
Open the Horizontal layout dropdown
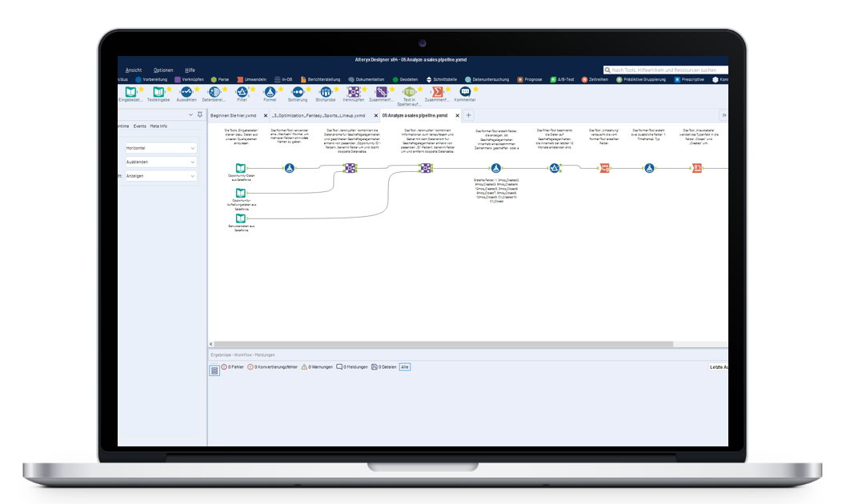pos(161,149)
